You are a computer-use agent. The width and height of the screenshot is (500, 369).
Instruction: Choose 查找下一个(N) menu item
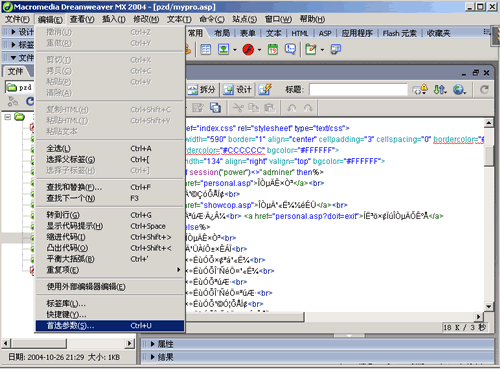click(x=110, y=198)
